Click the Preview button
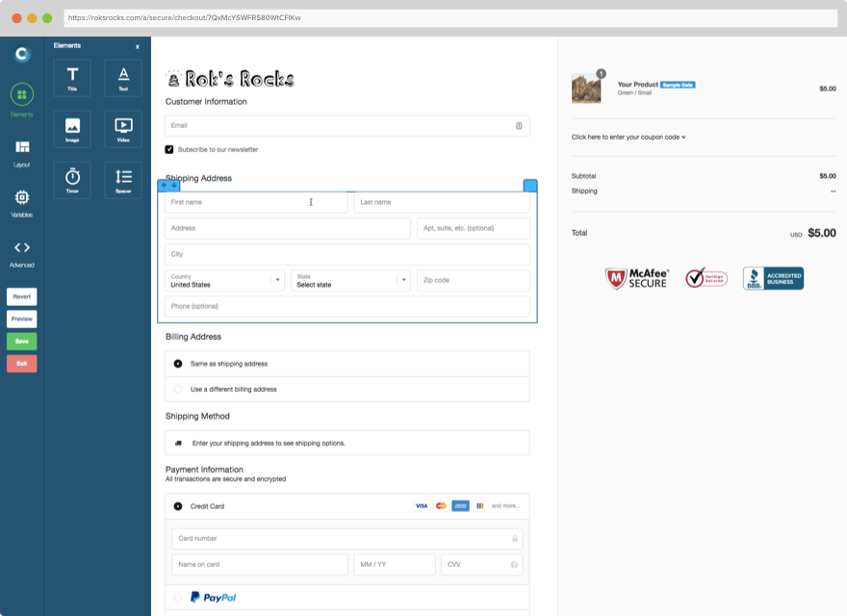 pos(20,318)
